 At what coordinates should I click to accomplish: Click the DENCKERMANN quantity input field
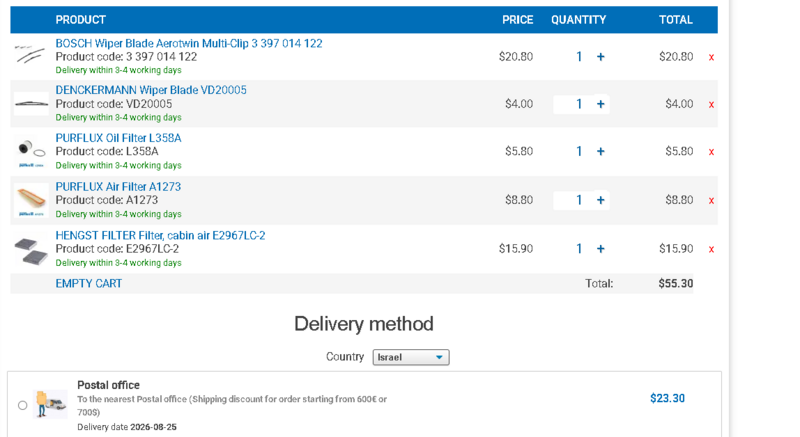[574, 104]
